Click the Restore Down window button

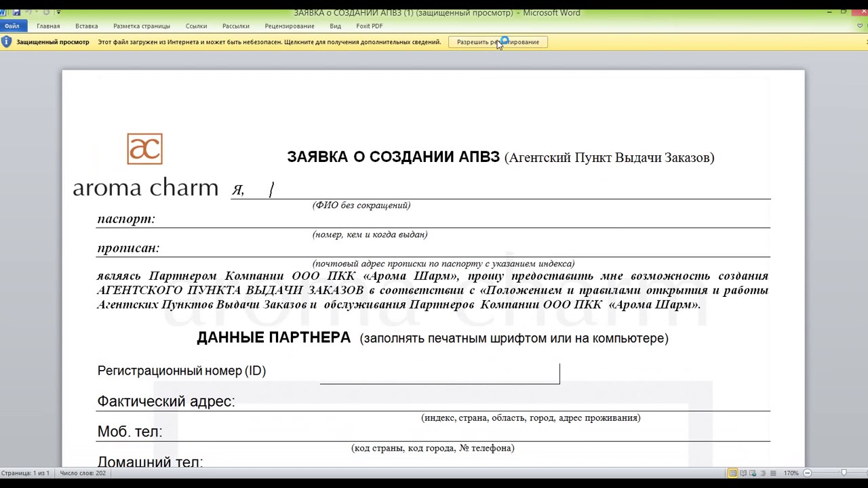[844, 12]
